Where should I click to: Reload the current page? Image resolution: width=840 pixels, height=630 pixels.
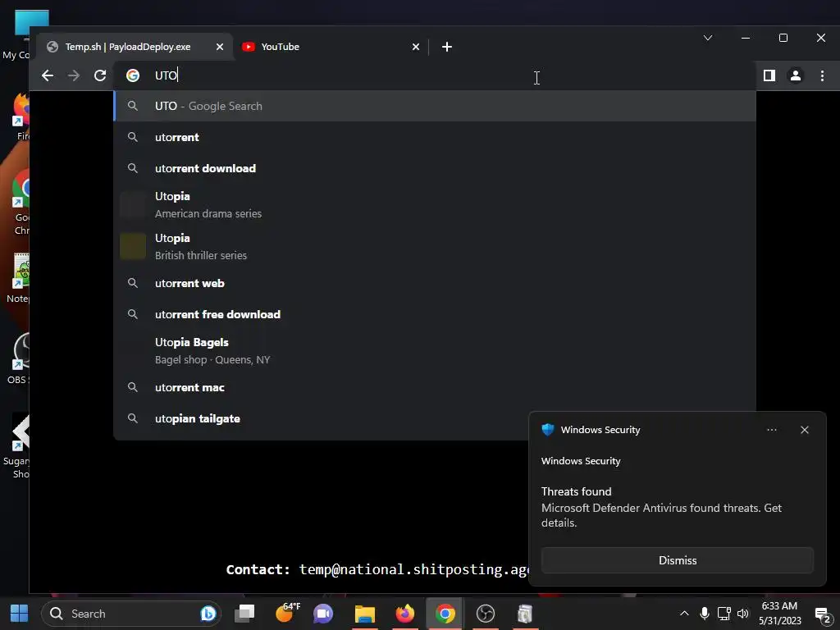point(99,75)
